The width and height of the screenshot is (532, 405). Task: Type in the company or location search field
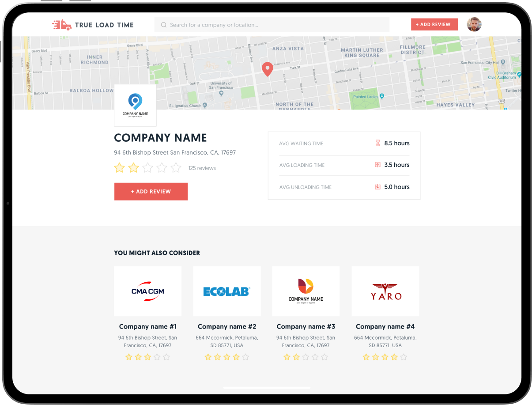[x=274, y=25]
